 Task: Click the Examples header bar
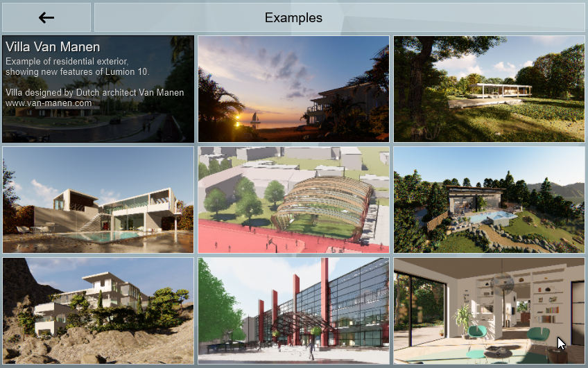pyautogui.click(x=339, y=18)
